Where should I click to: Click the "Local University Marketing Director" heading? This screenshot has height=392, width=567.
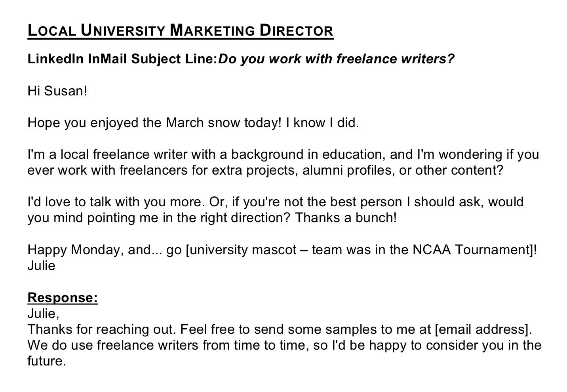(180, 30)
